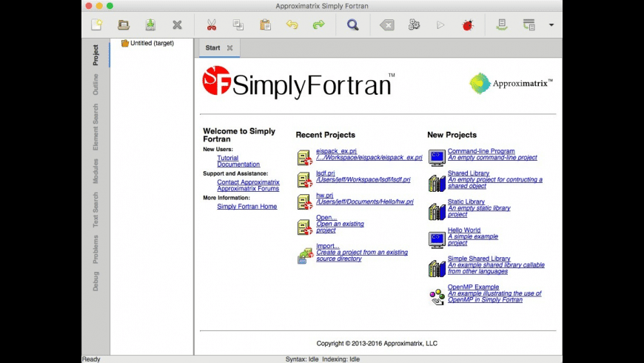644x363 pixels.
Task: Open the Documentation link
Action: tap(238, 164)
